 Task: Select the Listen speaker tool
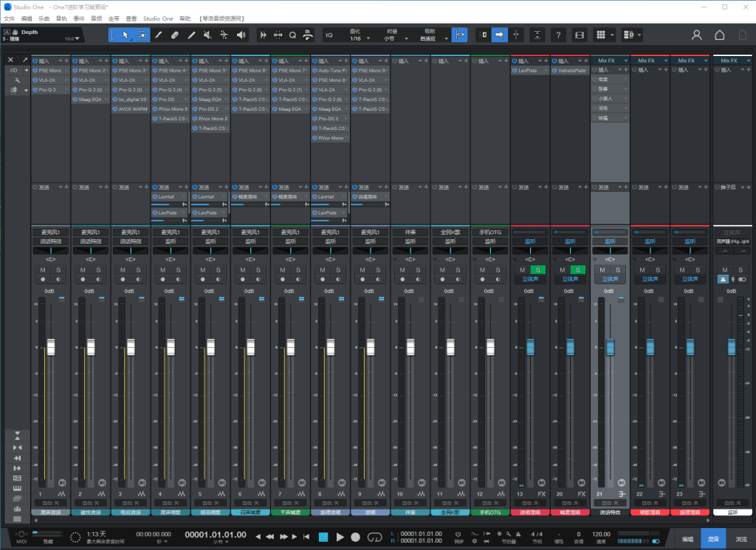[x=241, y=35]
